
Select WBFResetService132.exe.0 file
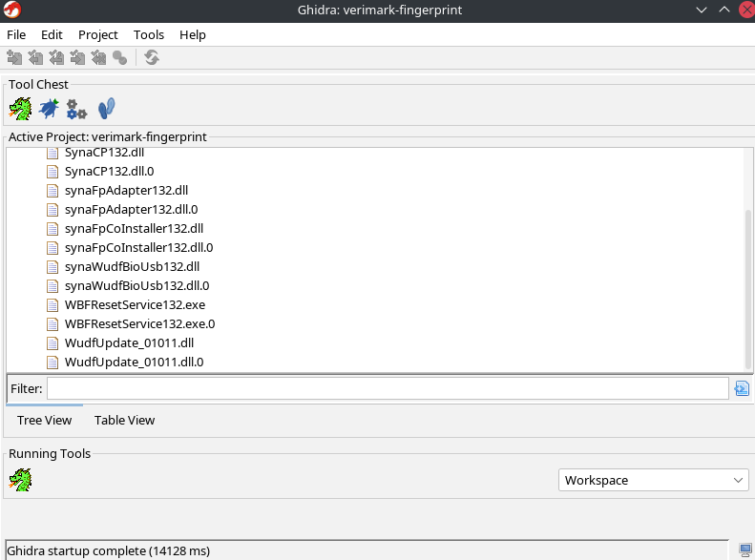(139, 323)
